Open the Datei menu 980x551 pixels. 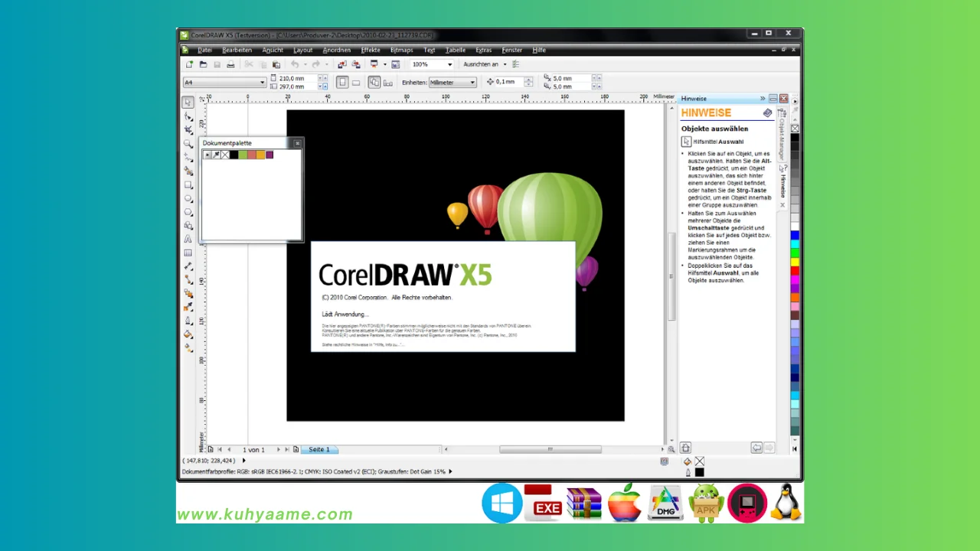[x=204, y=50]
